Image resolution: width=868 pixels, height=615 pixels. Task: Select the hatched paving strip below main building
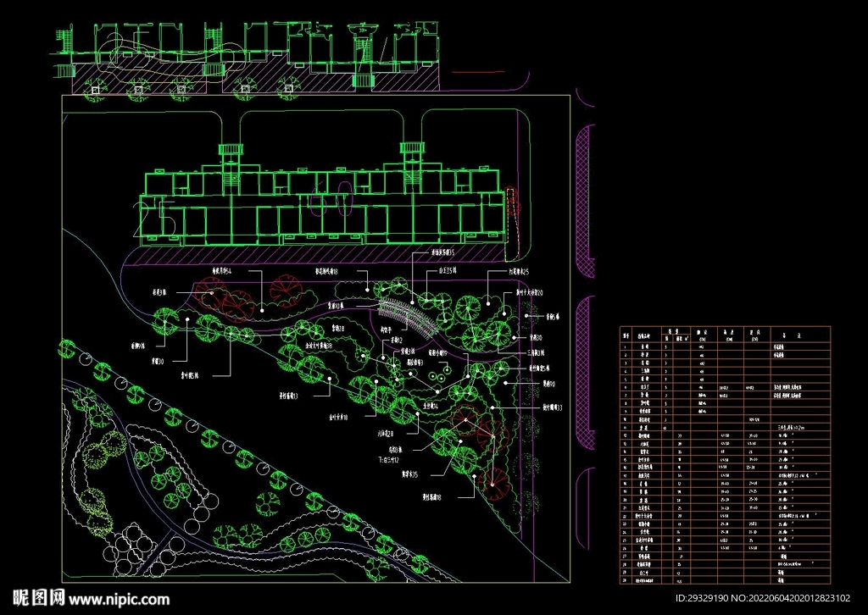point(314,254)
